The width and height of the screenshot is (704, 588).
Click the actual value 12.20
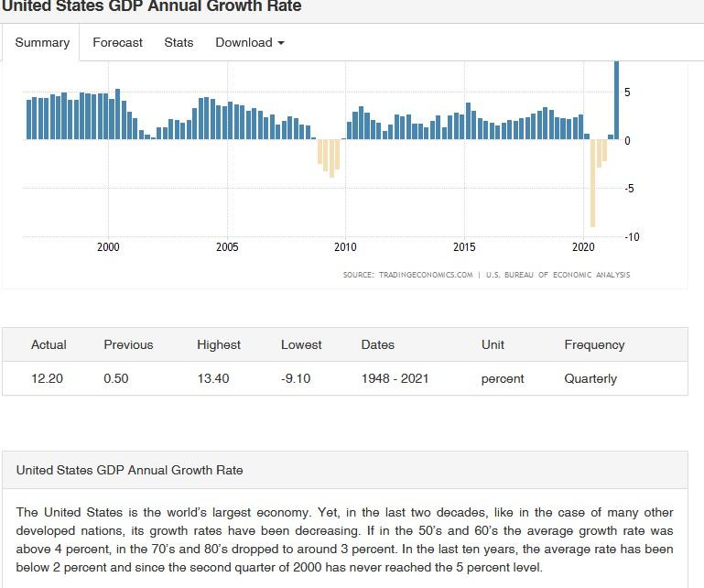[x=47, y=378]
